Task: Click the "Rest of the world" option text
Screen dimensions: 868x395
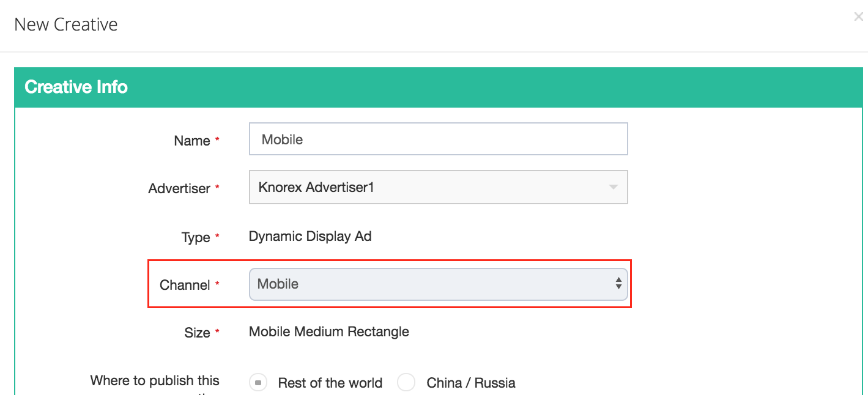Action: tap(330, 383)
